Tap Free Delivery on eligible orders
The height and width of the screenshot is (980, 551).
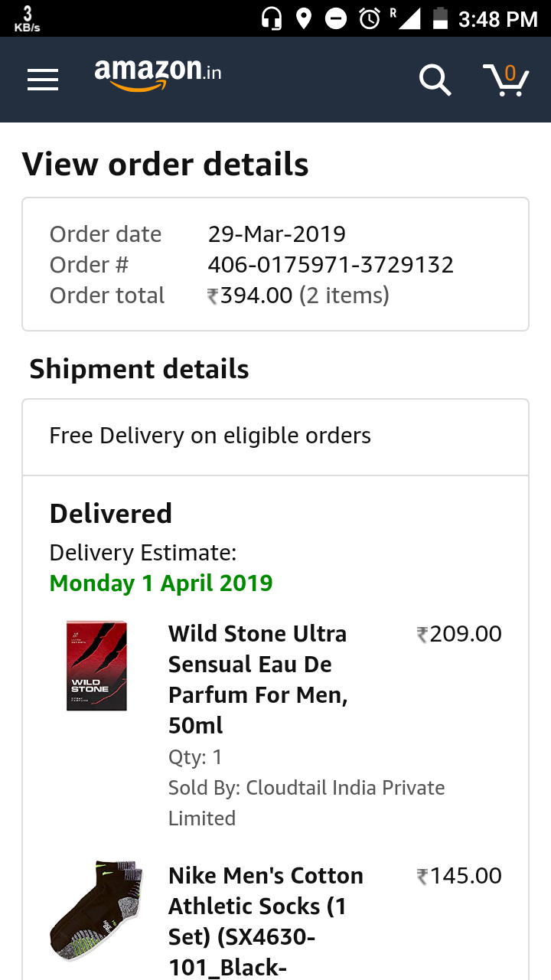(210, 436)
